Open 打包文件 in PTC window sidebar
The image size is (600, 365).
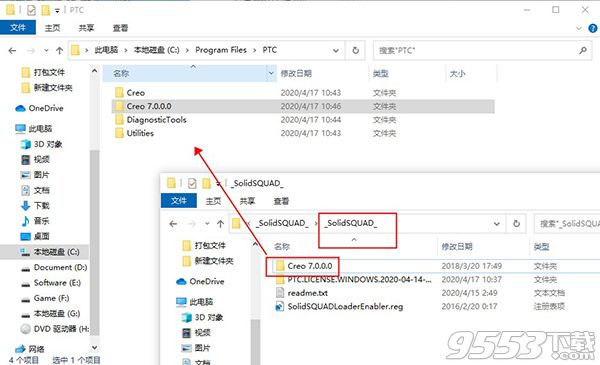click(x=49, y=72)
